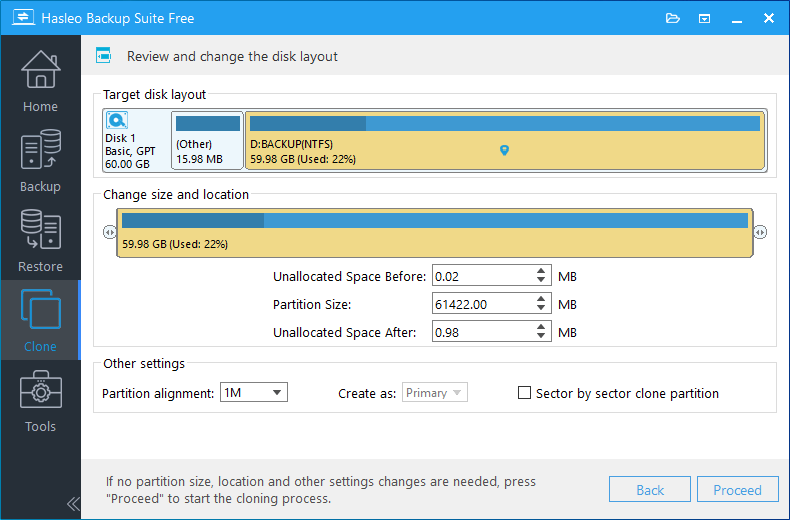790x520 pixels.
Task: Click the 'Target disk layout' group label
Action: pos(154,94)
